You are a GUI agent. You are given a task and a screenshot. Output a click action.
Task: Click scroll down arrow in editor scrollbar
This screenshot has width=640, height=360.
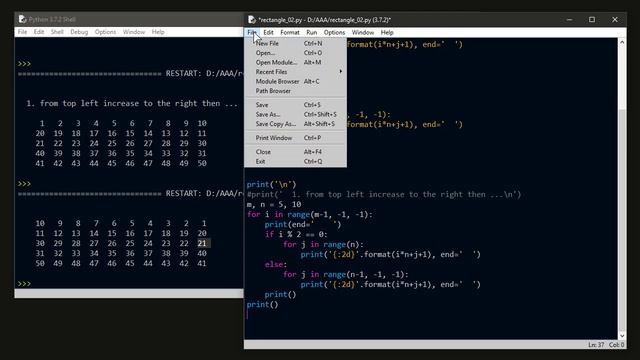pos(622,336)
